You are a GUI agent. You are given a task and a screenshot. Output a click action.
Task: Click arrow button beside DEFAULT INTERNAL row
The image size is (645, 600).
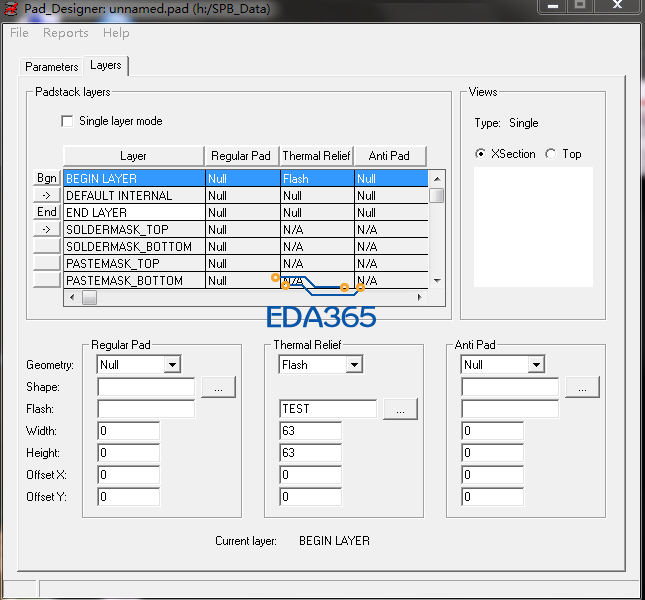coord(47,195)
